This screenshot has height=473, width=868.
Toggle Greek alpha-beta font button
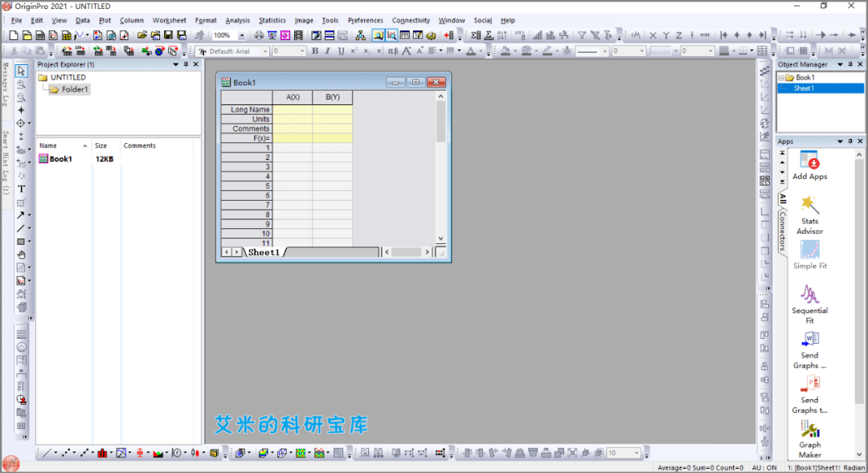(393, 51)
